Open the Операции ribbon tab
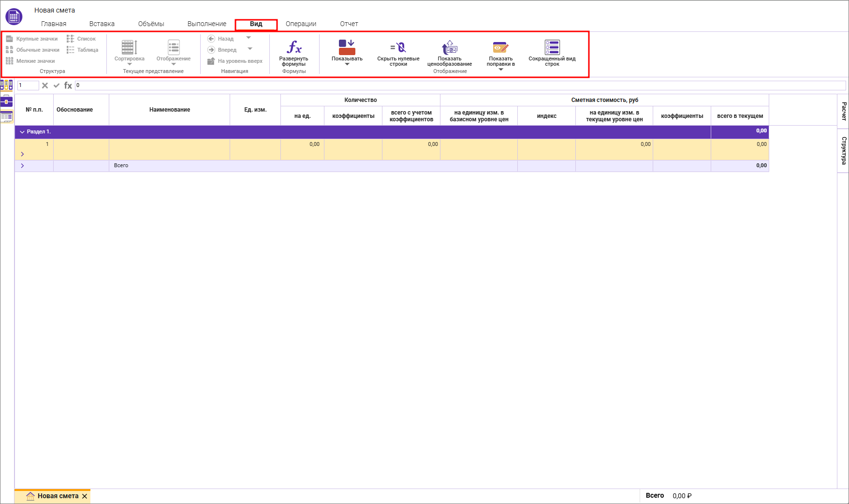 (301, 24)
